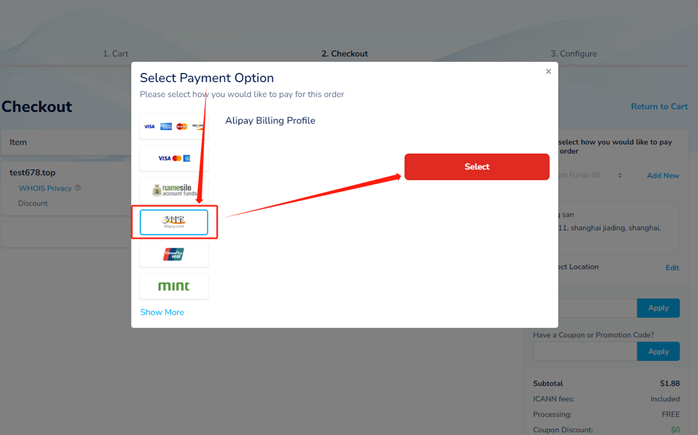Pick the second Visa Mastercard payment tile
Image resolution: width=698 pixels, height=435 pixels.
point(174,159)
